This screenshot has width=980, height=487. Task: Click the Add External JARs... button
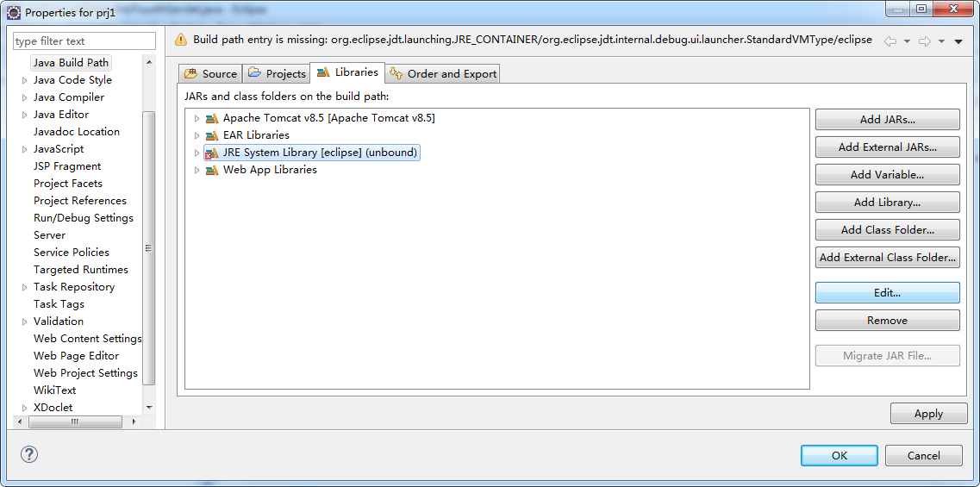(x=887, y=147)
